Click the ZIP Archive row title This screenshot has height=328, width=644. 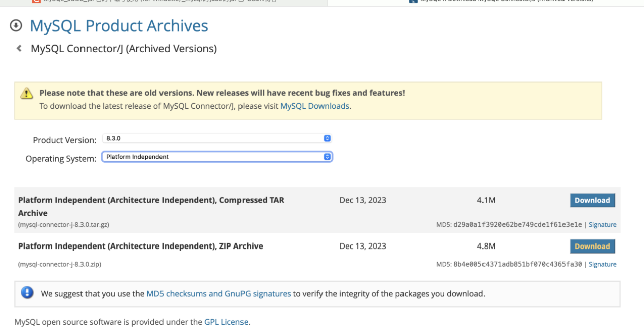(x=140, y=247)
